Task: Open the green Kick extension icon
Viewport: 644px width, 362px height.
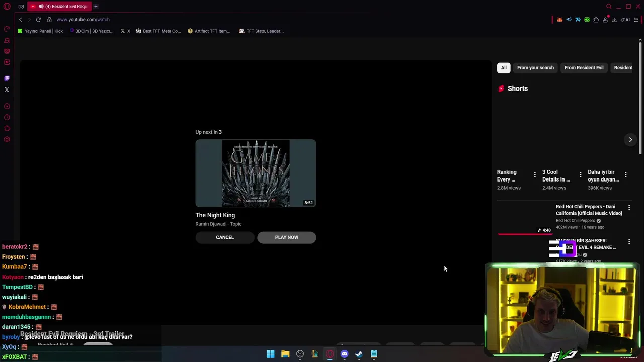Action: 587,20
